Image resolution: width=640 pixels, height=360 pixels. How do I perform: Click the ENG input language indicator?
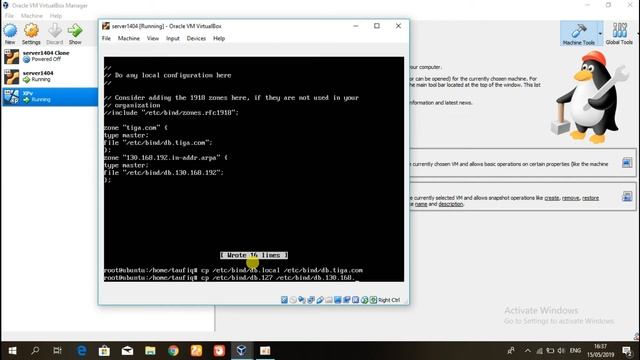(x=575, y=351)
